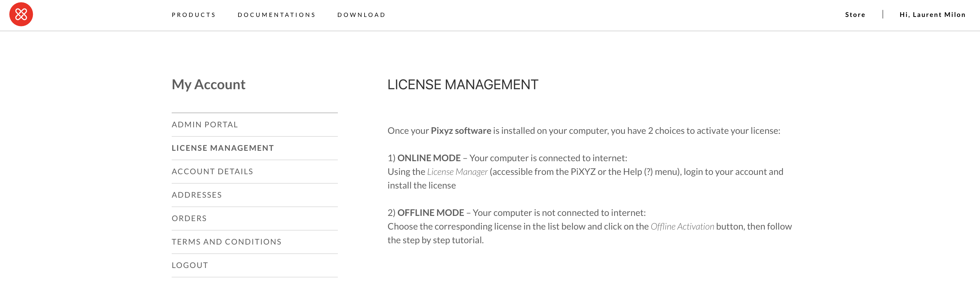Screen dimensions: 980x282
Task: Click the LICENSE MANAGEMENT page title
Action: (463, 84)
